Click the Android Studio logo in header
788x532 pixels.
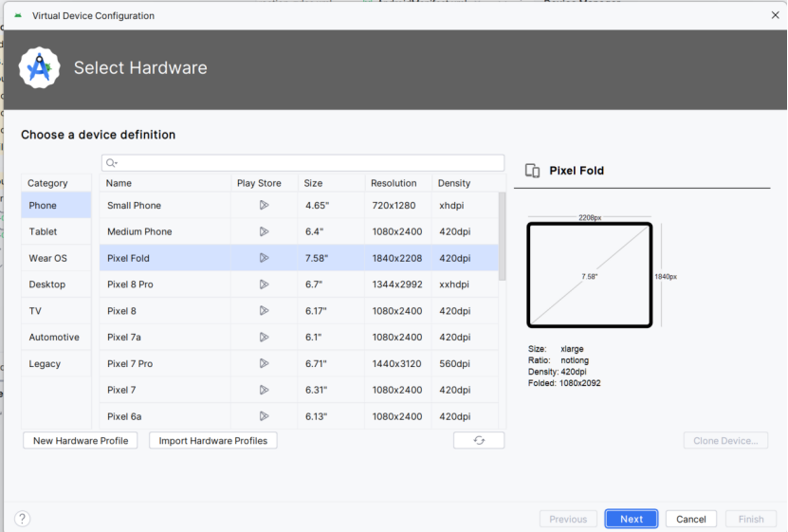click(39, 68)
